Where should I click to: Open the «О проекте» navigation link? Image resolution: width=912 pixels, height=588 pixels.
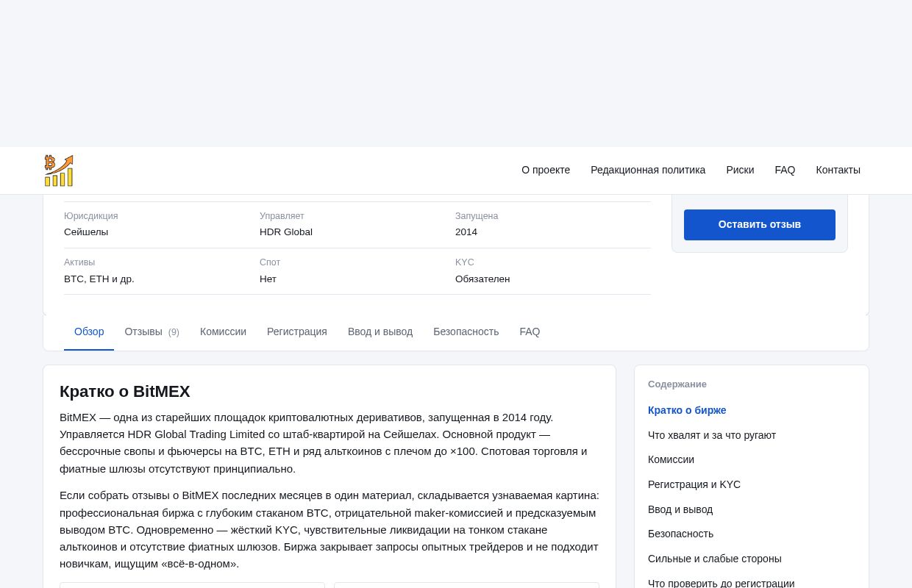[546, 170]
